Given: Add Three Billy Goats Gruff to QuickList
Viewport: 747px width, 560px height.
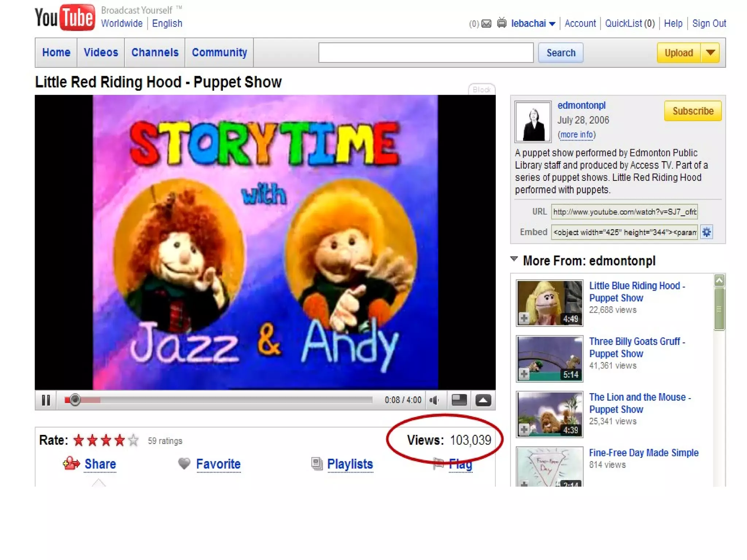Looking at the screenshot, I should [524, 374].
